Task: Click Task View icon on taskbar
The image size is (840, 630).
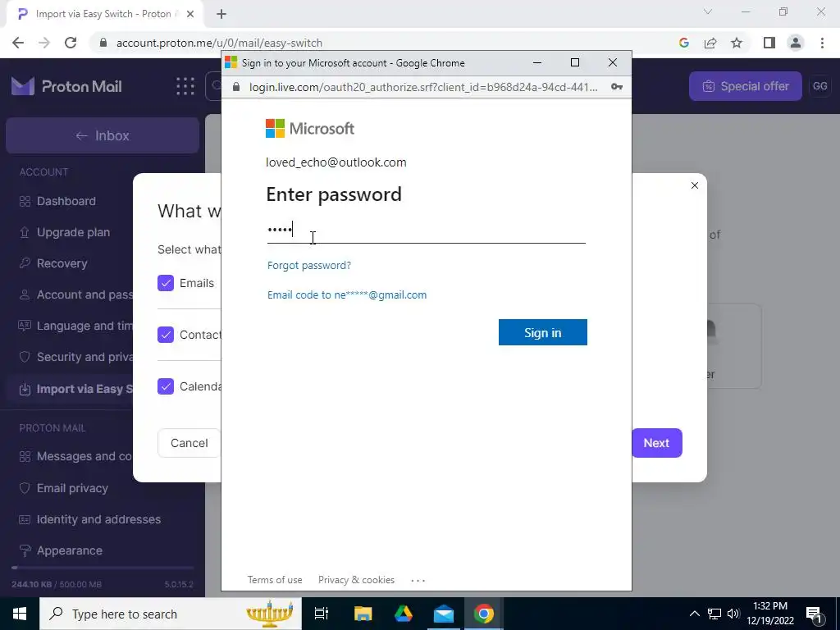Action: 322,614
